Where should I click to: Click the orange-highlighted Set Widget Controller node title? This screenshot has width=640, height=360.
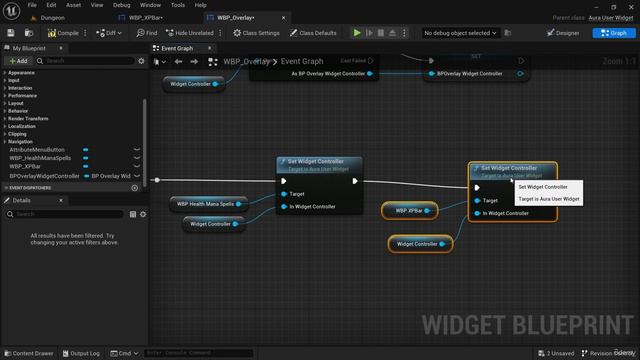point(509,168)
